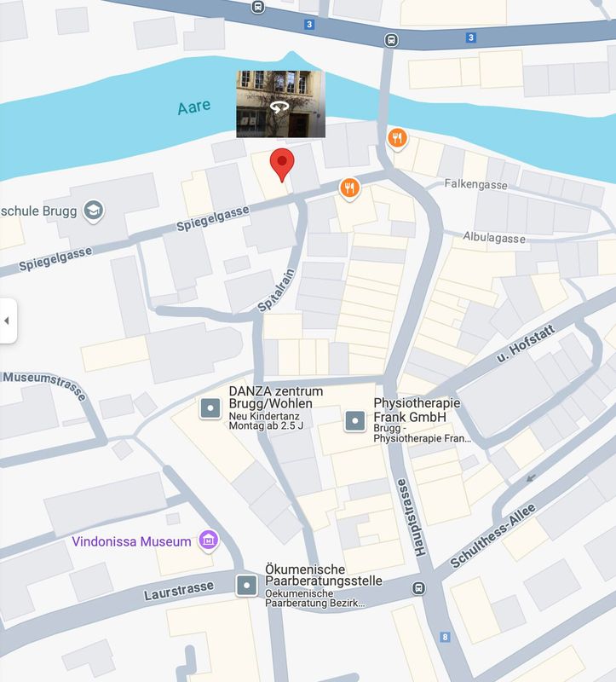Open the restaurant icon on Spiegelgasse
The width and height of the screenshot is (616, 682).
350,188
